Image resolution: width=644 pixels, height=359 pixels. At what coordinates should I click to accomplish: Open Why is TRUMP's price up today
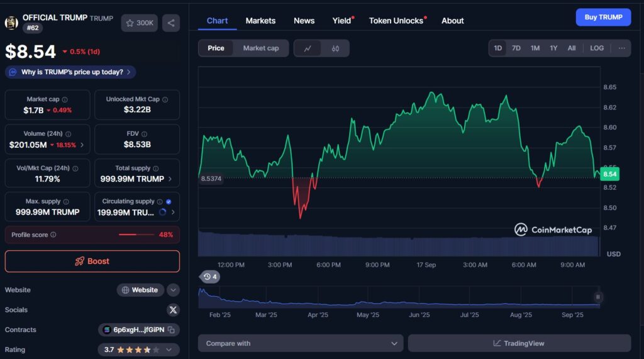tap(70, 72)
